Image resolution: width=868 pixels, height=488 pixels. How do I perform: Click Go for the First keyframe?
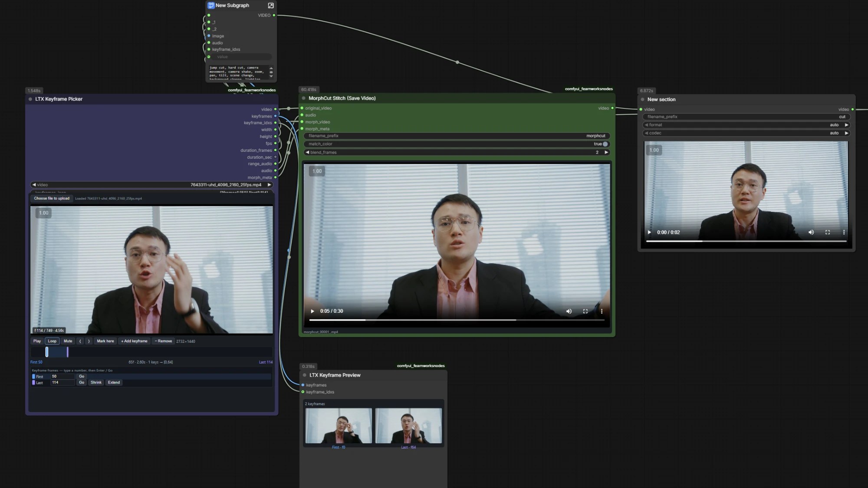(82, 377)
